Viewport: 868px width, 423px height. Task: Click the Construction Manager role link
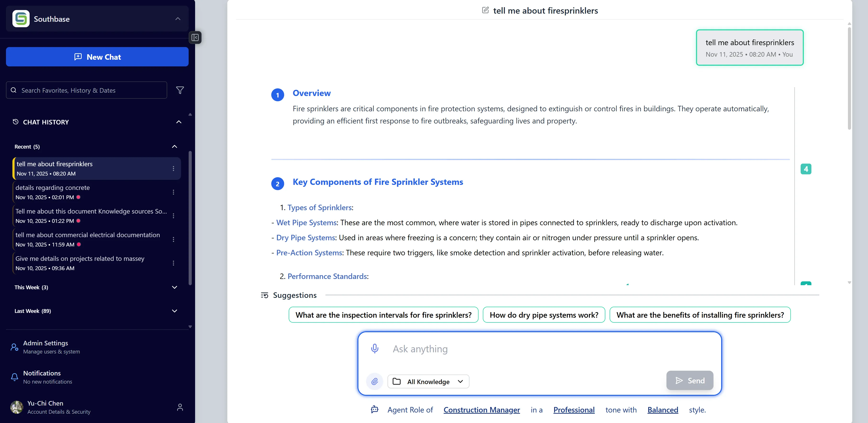tap(481, 410)
